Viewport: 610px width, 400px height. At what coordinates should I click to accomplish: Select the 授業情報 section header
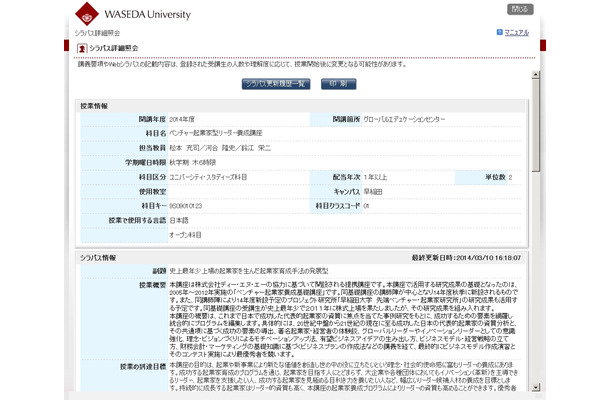coord(94,106)
